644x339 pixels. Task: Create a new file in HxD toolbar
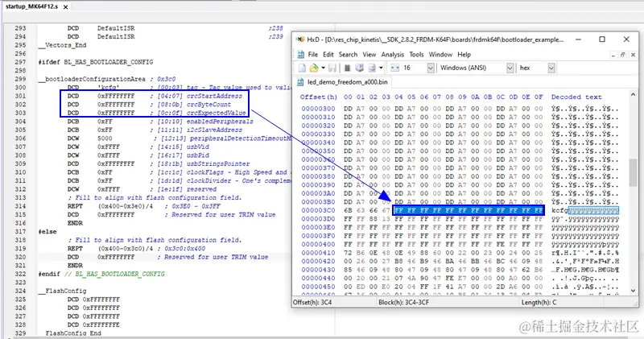click(303, 68)
